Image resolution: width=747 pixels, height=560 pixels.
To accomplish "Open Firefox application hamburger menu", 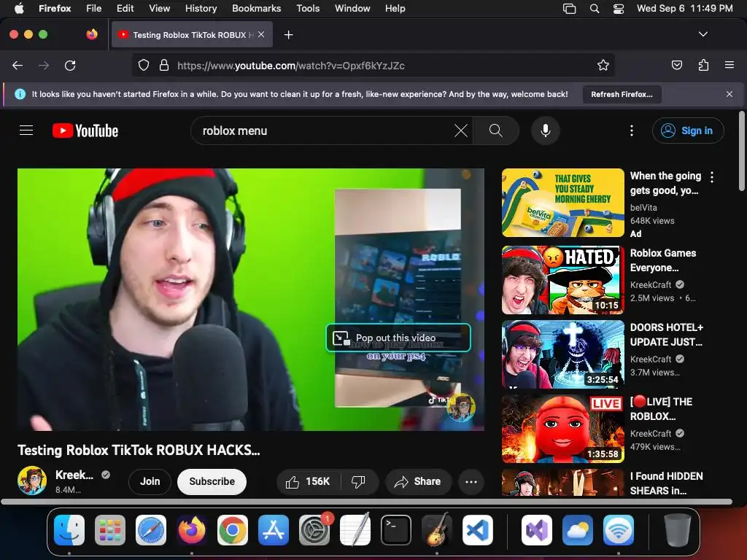I will [x=729, y=65].
